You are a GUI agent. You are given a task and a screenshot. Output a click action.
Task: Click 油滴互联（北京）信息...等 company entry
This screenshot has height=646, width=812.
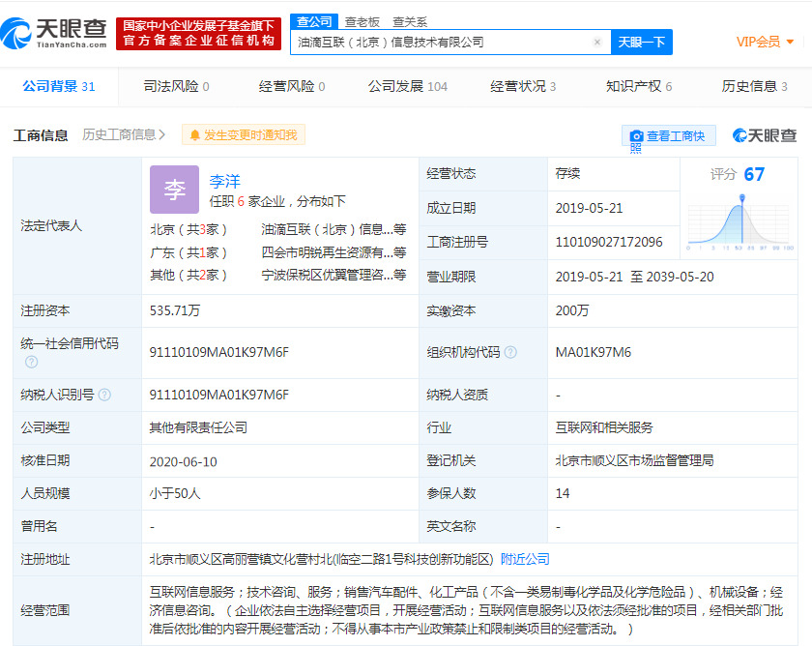[x=334, y=229]
